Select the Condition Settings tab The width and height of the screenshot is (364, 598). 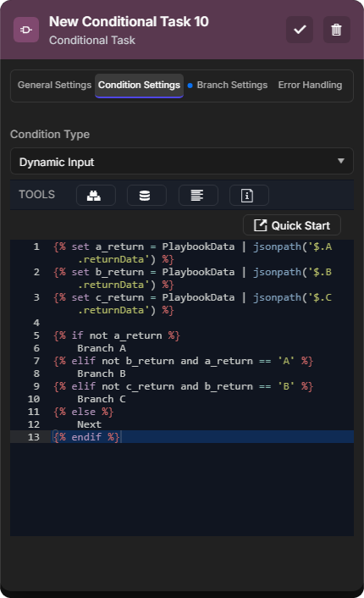[139, 86]
